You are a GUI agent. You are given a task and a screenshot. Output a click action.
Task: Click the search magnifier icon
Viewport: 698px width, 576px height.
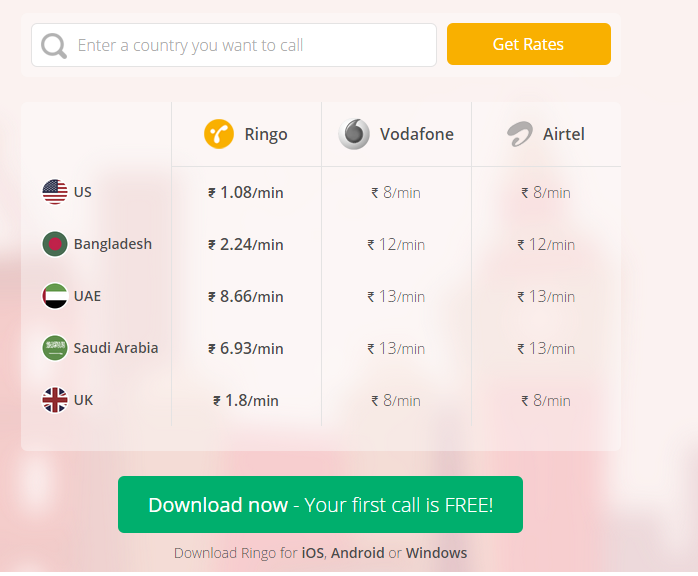pyautogui.click(x=54, y=45)
